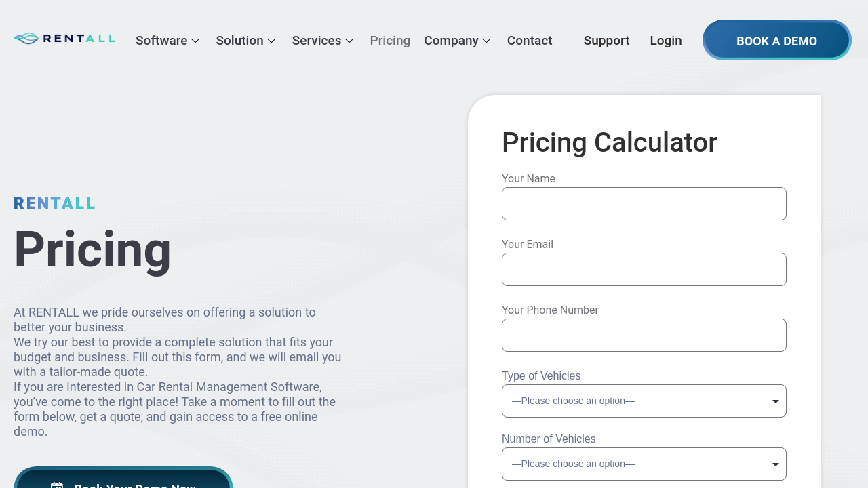Click into the Your Email field
This screenshot has height=488, width=868.
click(x=644, y=270)
